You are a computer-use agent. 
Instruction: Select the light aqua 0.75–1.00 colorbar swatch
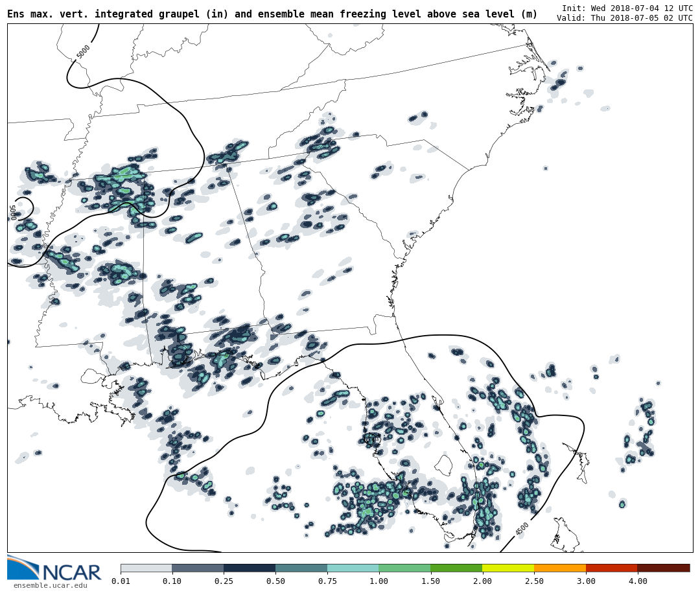353,568
